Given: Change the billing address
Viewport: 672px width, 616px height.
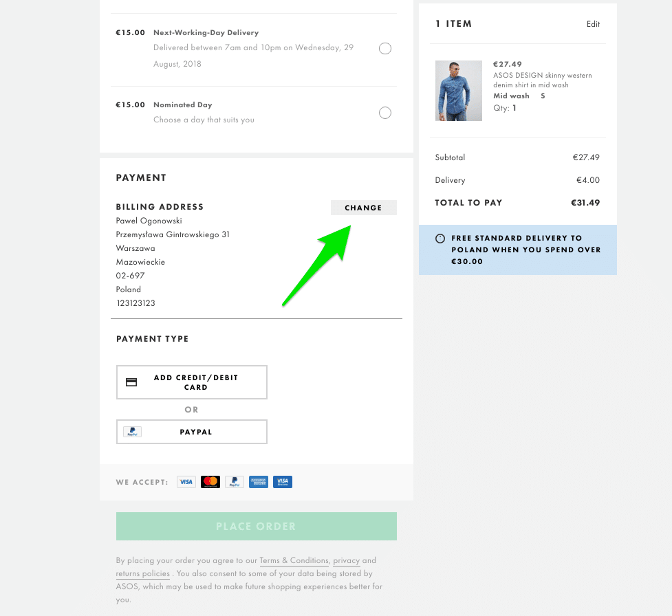Looking at the screenshot, I should (363, 208).
